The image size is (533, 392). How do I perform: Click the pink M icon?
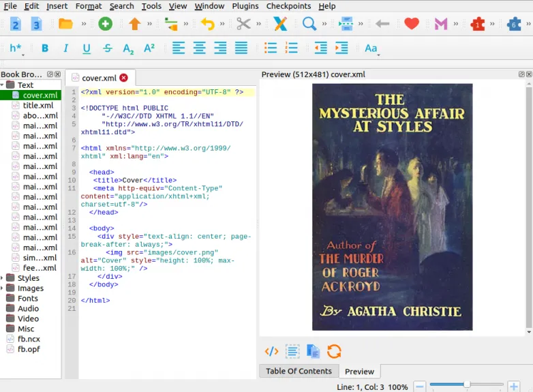[x=441, y=24]
